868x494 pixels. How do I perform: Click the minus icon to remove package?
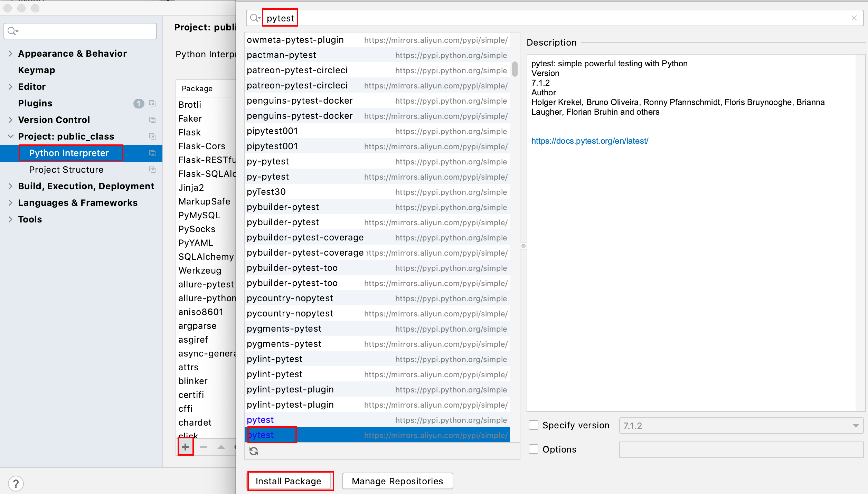tap(203, 447)
